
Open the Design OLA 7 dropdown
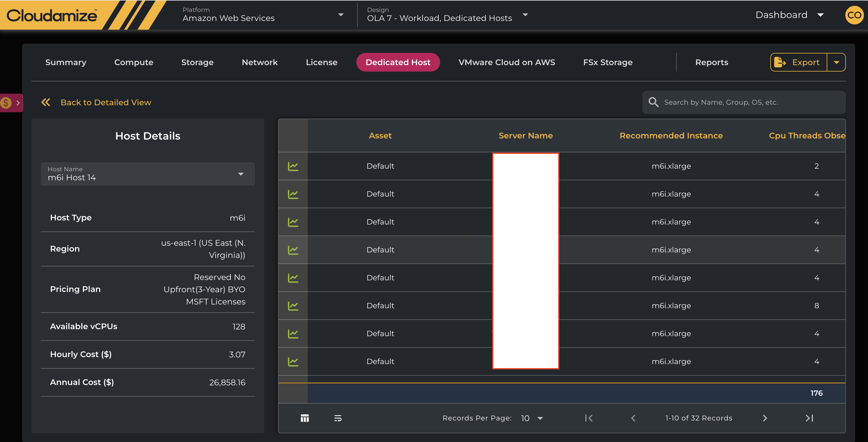[447, 15]
